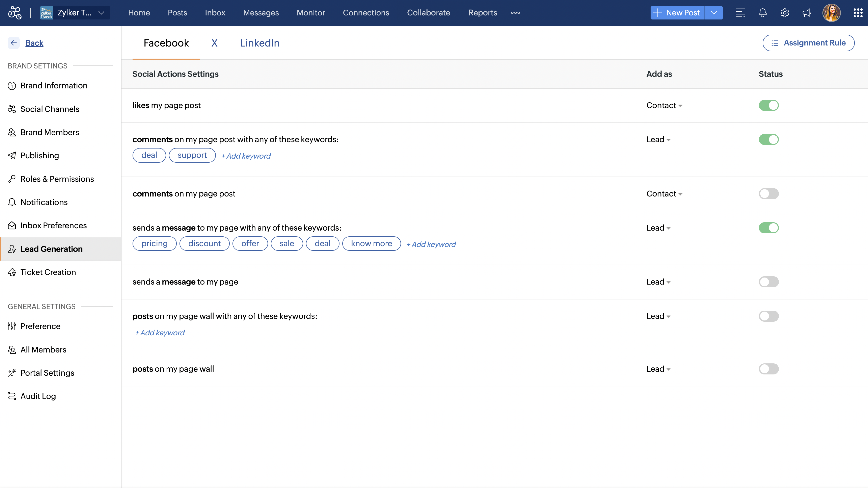Disable the likes my page post toggle
This screenshot has height=488, width=868.
[x=768, y=105]
